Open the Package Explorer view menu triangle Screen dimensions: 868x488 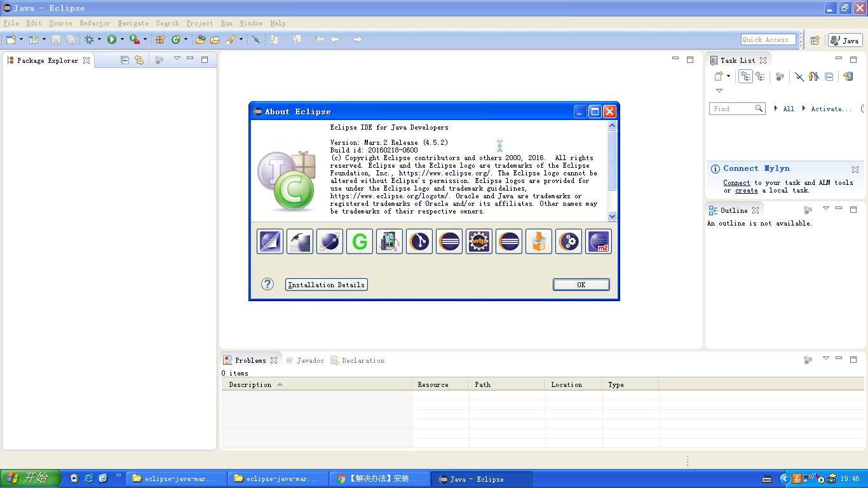[x=177, y=59]
